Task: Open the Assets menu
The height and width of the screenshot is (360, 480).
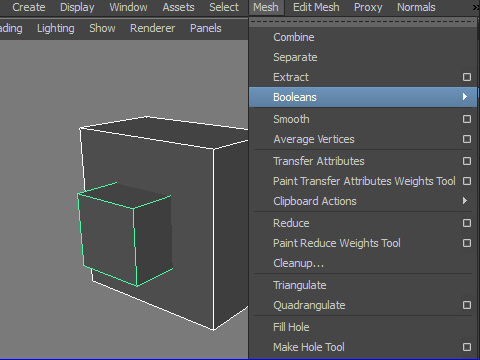Action: click(178, 7)
